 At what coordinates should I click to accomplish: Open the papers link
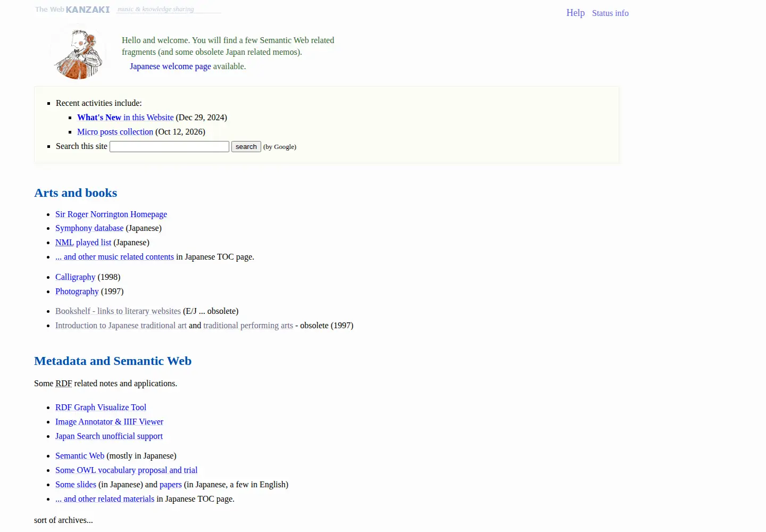(x=171, y=485)
